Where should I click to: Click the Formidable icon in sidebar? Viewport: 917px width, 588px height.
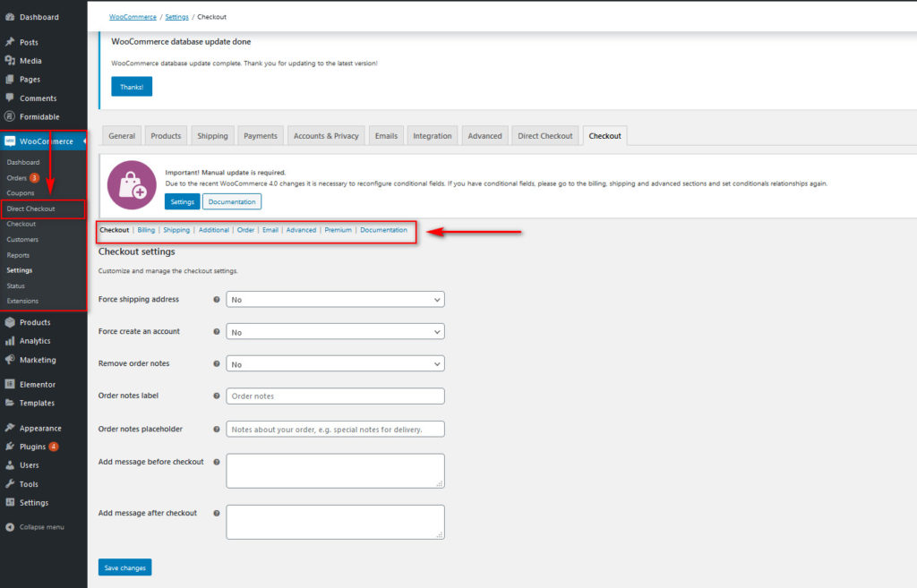10,116
